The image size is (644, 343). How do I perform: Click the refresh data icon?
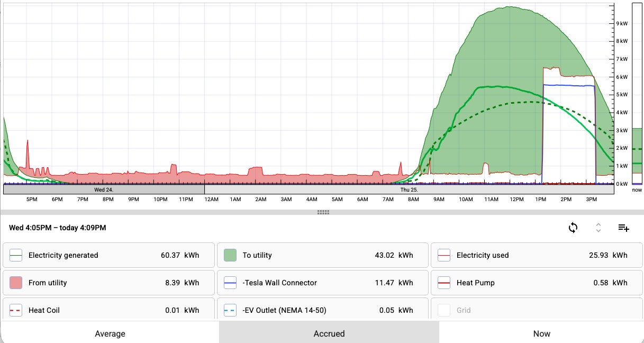pyautogui.click(x=573, y=228)
